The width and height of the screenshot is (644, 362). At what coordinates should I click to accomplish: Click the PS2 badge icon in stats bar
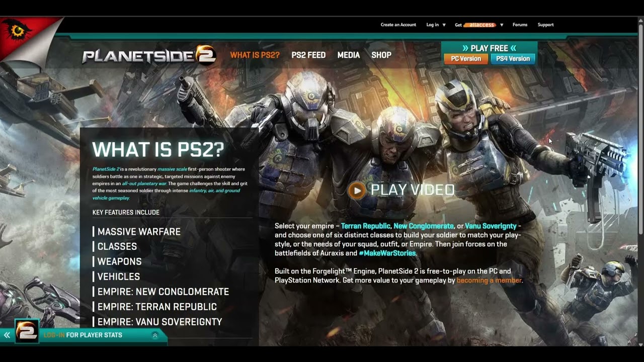click(27, 331)
